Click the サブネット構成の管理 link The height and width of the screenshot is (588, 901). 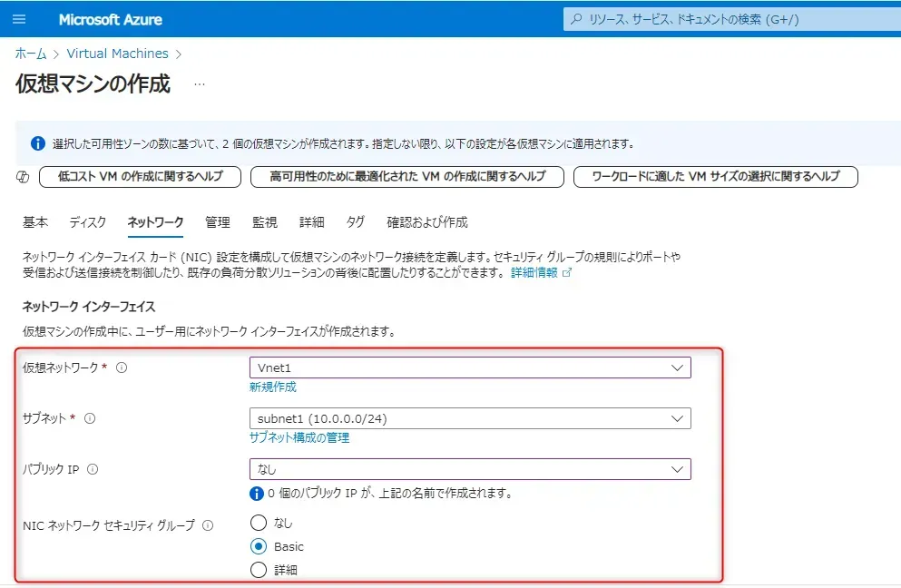point(299,437)
